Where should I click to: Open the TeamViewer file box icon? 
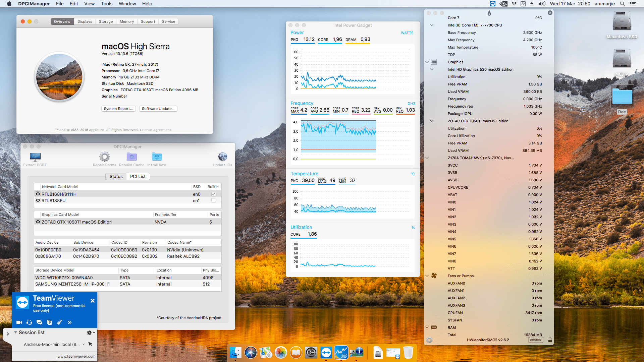coord(49,322)
